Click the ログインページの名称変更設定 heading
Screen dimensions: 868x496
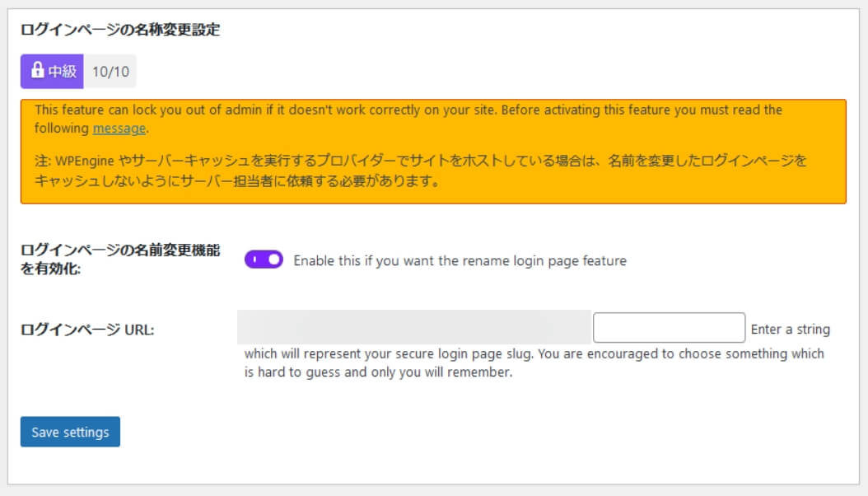tap(119, 30)
